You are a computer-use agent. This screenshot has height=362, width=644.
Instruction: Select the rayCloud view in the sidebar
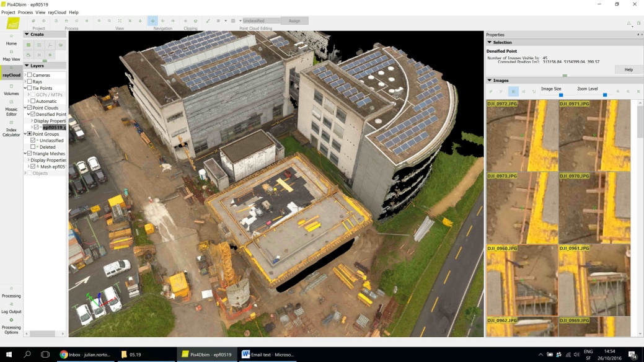point(11,72)
